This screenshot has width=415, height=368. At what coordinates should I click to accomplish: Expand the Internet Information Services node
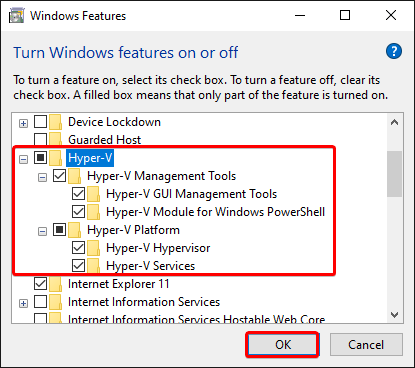click(x=23, y=304)
